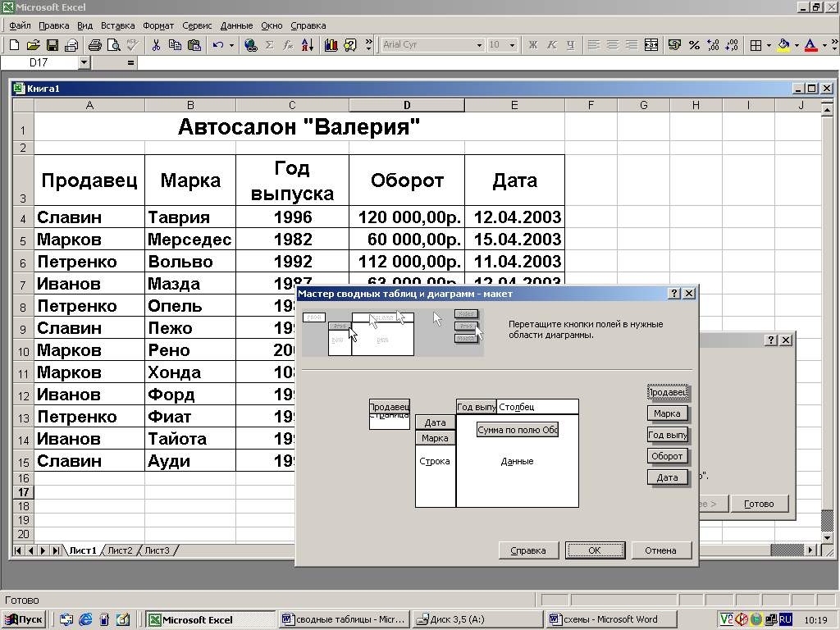The height and width of the screenshot is (630, 840).
Task: Open font color dropdown arrow
Action: pos(824,45)
